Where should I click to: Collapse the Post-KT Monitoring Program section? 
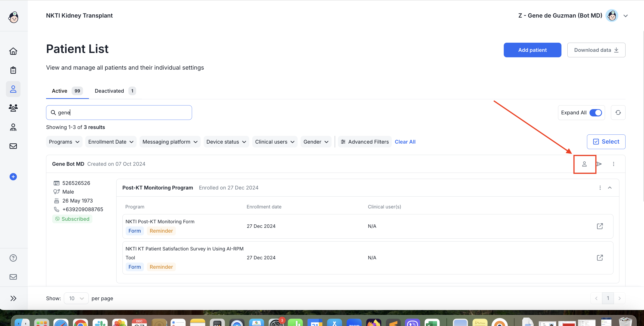click(x=610, y=188)
